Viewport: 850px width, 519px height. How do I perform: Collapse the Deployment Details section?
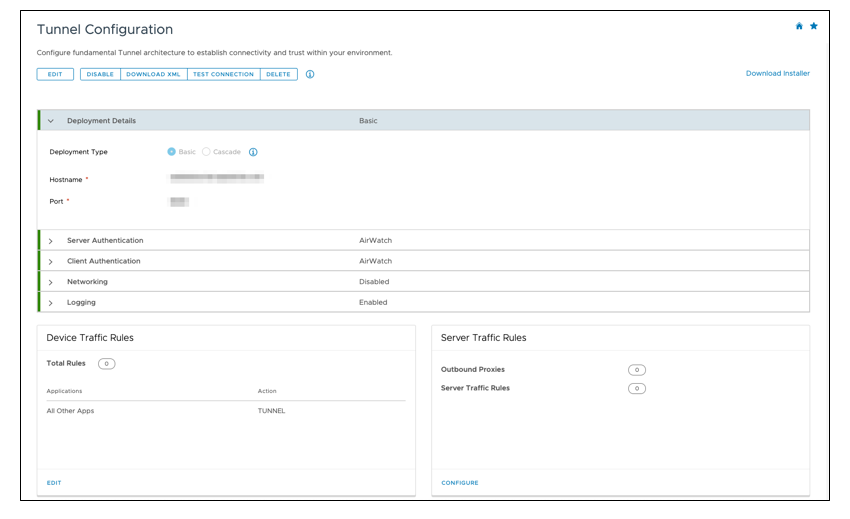(51, 121)
